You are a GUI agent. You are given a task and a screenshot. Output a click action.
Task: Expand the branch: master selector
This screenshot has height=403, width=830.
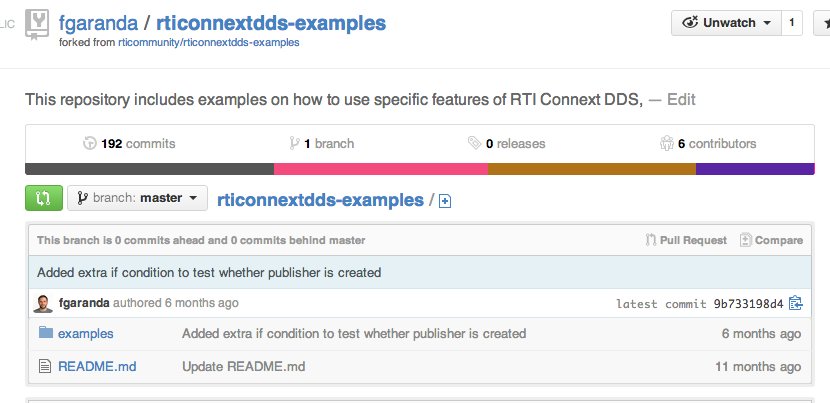[x=137, y=198]
